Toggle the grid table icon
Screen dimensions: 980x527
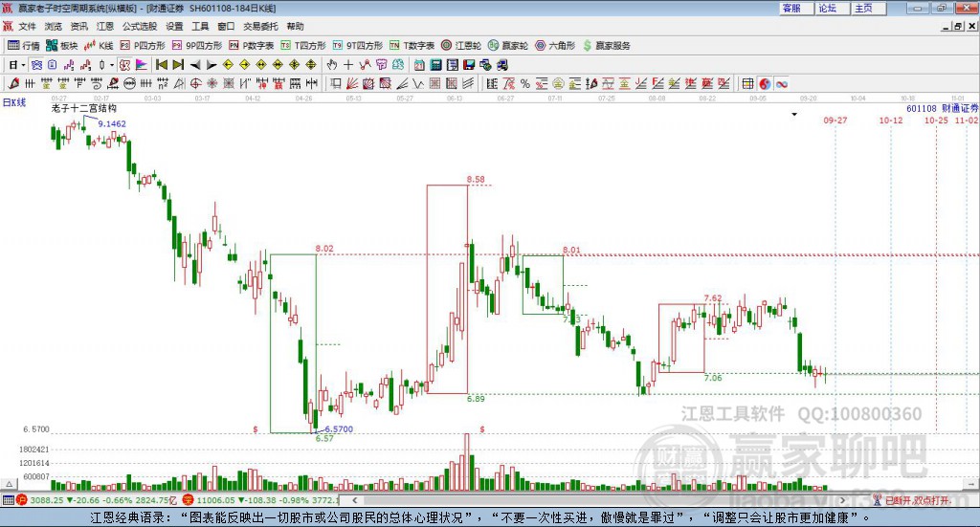coord(747,83)
